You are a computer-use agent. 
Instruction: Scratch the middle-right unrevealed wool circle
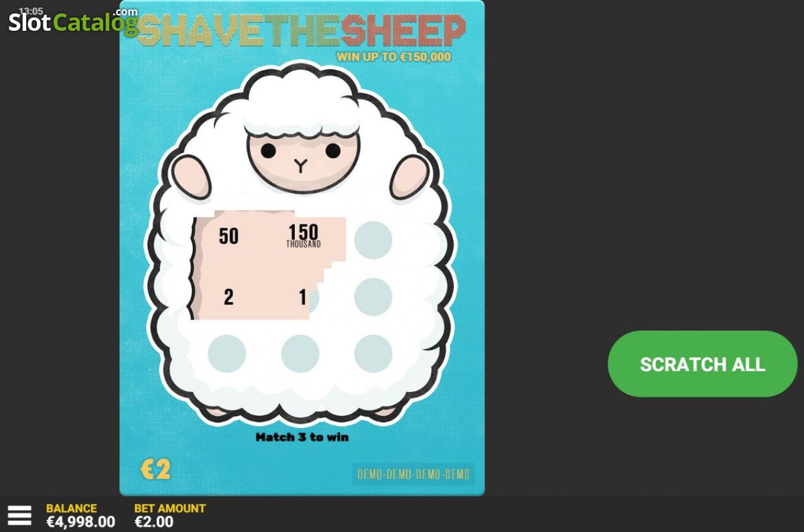[373, 296]
